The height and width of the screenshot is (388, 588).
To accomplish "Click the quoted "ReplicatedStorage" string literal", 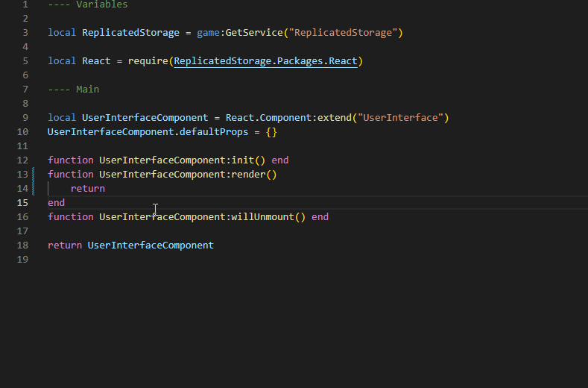I will point(343,33).
